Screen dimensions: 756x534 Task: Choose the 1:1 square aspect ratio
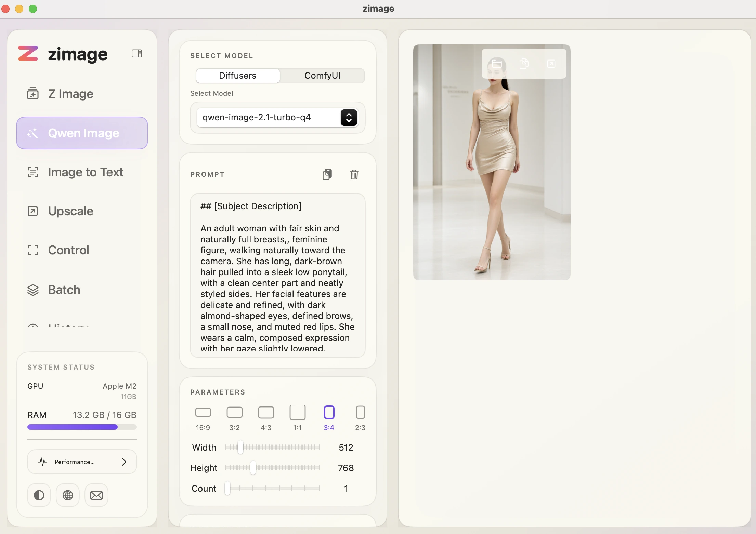pos(297,418)
